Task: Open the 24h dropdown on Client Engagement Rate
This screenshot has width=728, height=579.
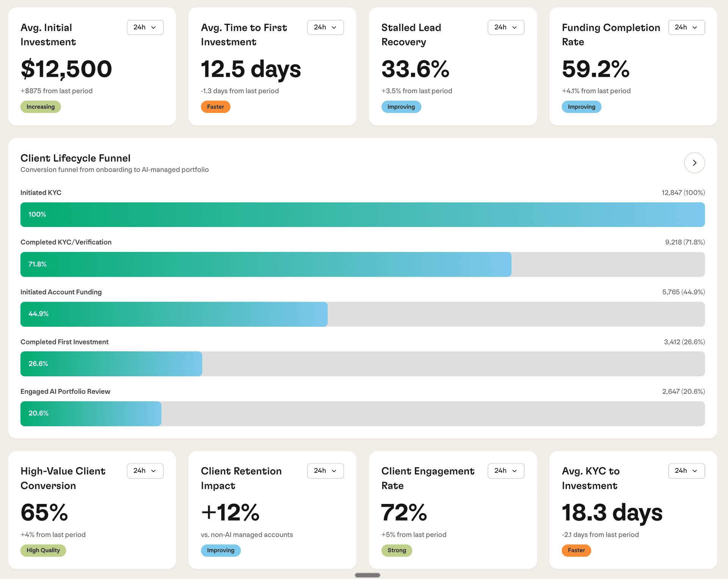Action: click(506, 471)
